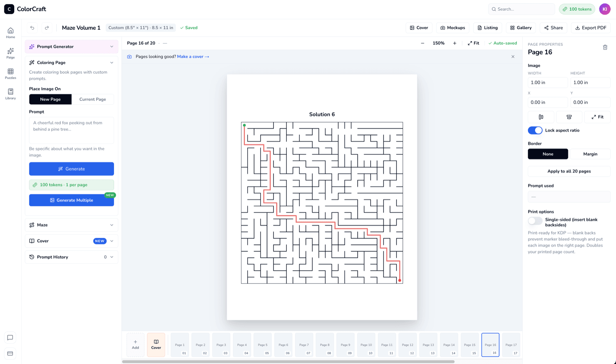The height and width of the screenshot is (364, 616).
Task: Toggle Lock aspect ratio switch
Action: pos(535,130)
